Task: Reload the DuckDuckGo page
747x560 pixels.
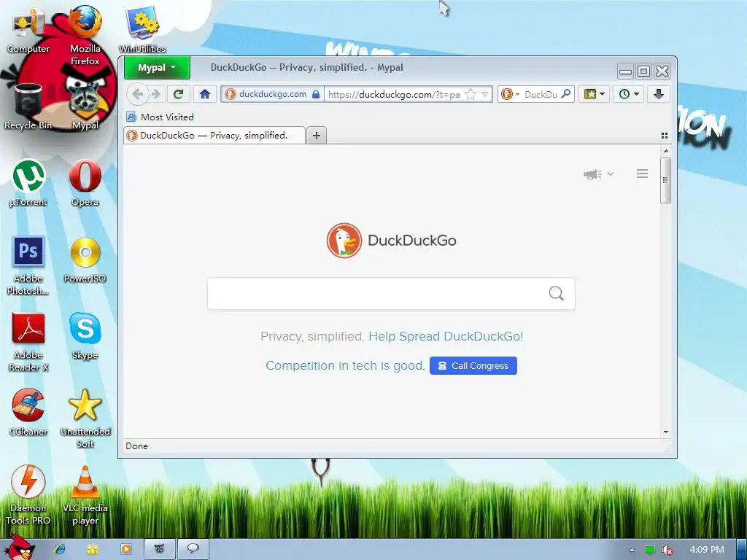Action: (179, 94)
